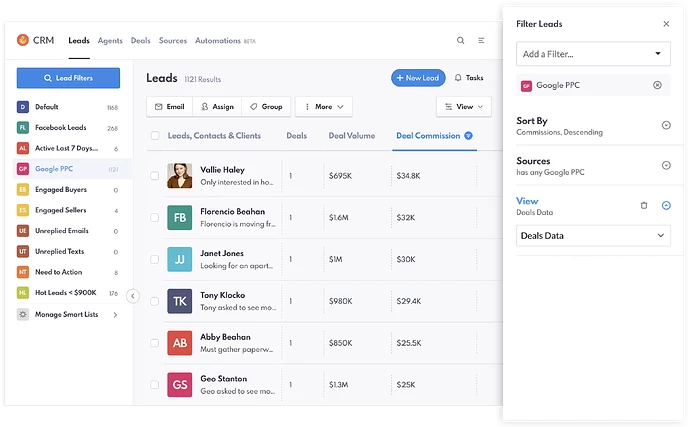Click the New Lead button
The image size is (690, 427).
click(x=418, y=78)
